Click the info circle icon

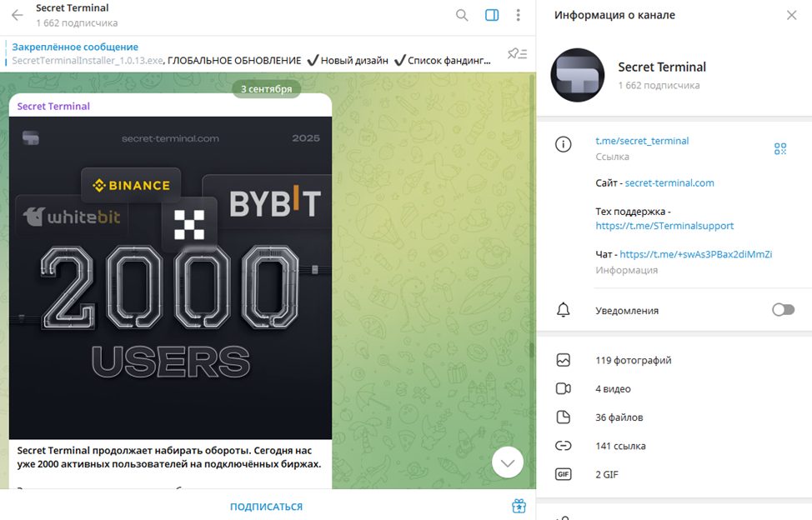coord(563,144)
